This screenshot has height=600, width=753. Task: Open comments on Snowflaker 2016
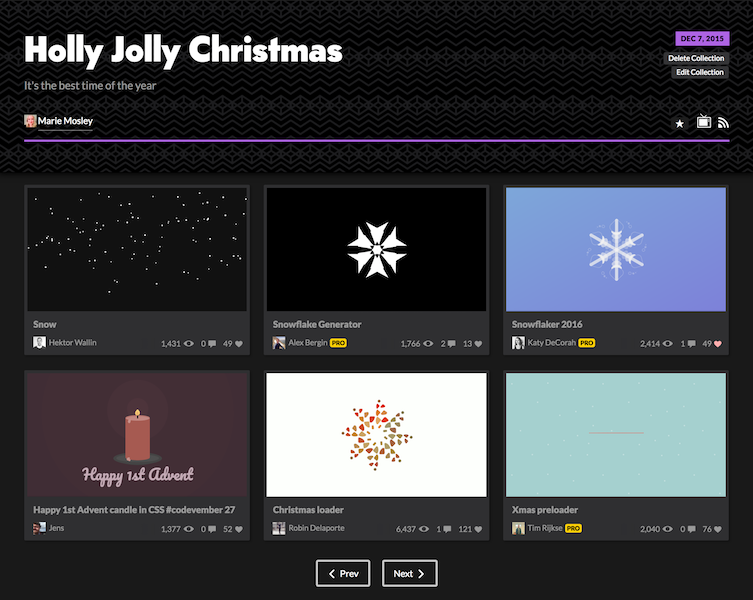691,343
